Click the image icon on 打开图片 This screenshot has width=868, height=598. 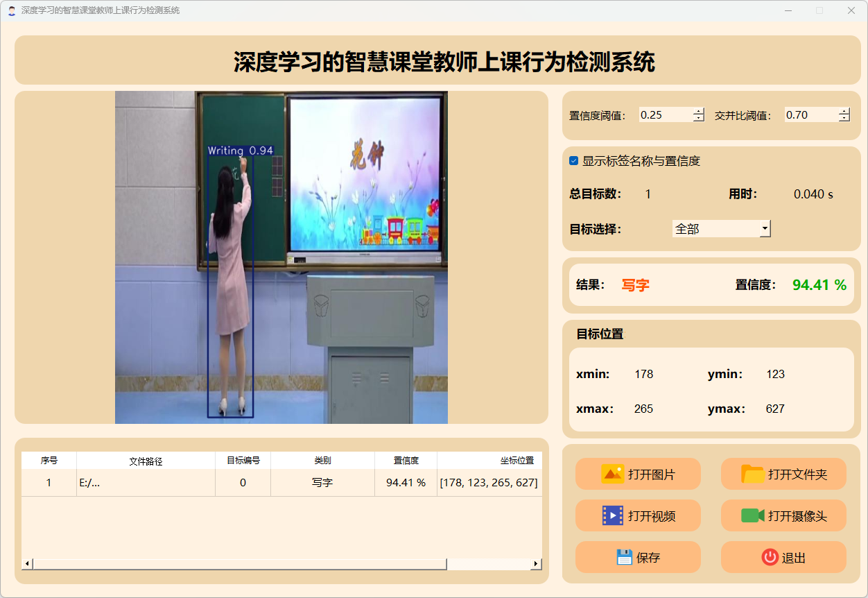tap(612, 474)
